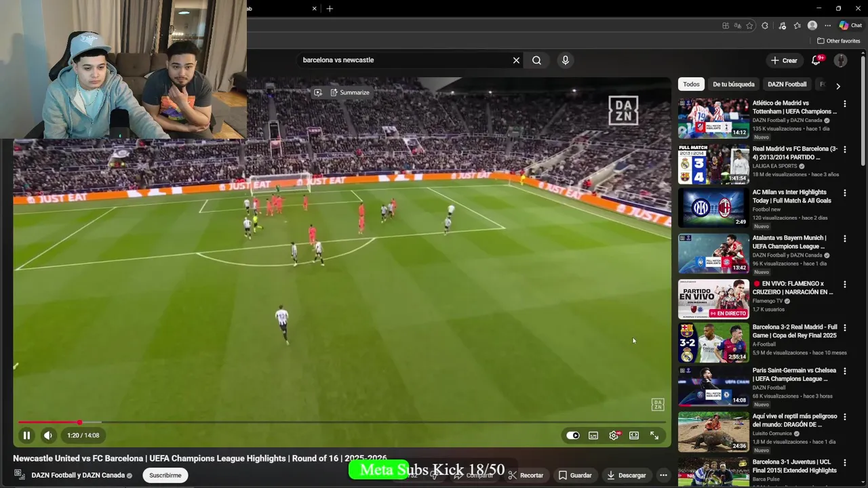The width and height of the screenshot is (868, 488).
Task: Open options for AC Milan vs Inter video
Action: coord(845,193)
